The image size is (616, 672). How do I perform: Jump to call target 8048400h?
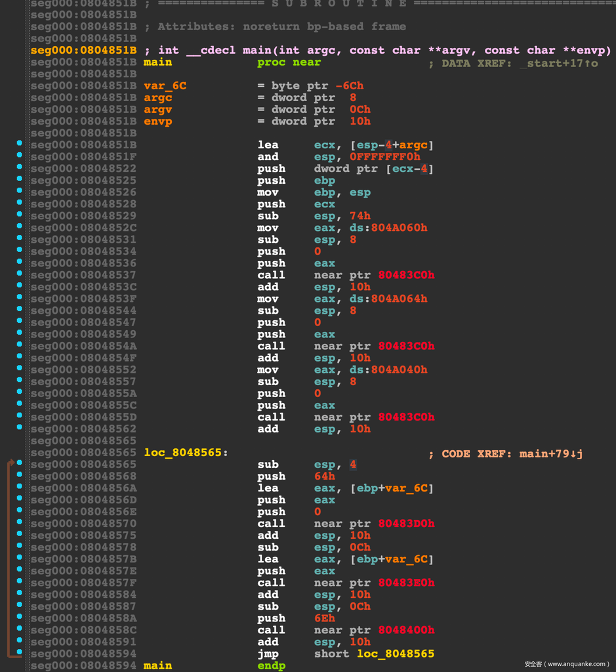click(x=406, y=630)
